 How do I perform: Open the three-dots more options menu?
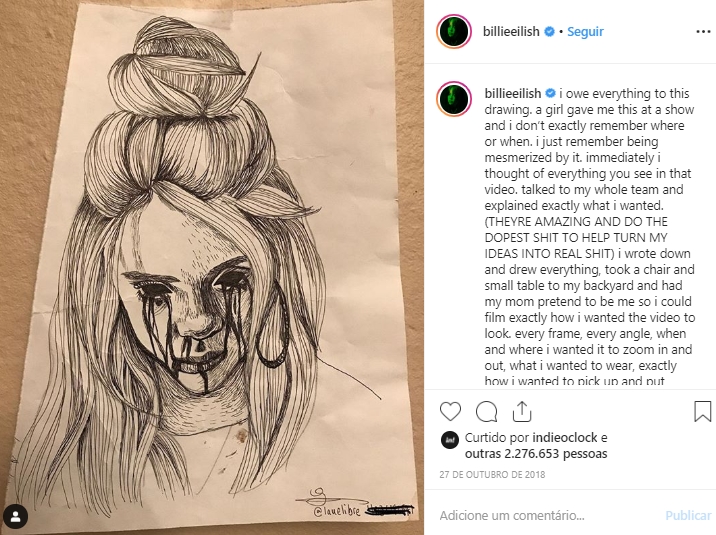pyautogui.click(x=703, y=31)
